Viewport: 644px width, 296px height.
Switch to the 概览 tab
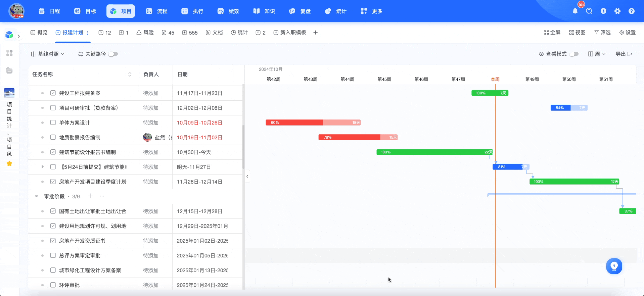39,33
